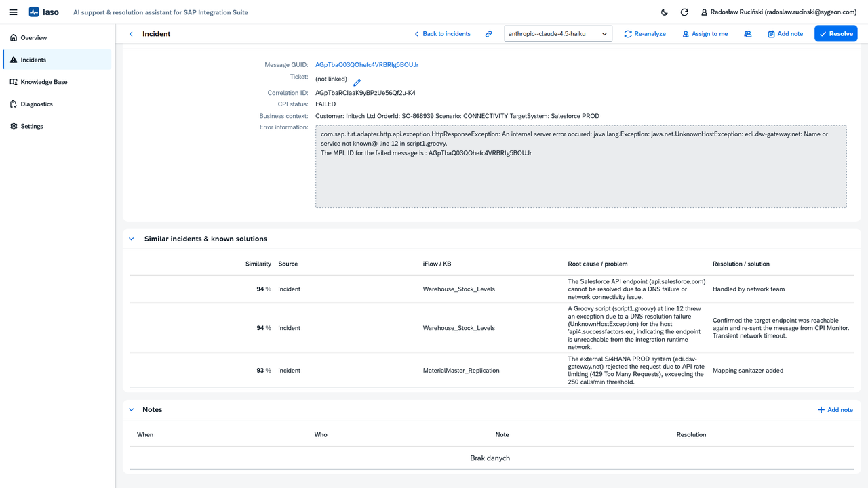868x488 pixels.
Task: Copy incident link with chain icon
Action: pyautogui.click(x=488, y=34)
